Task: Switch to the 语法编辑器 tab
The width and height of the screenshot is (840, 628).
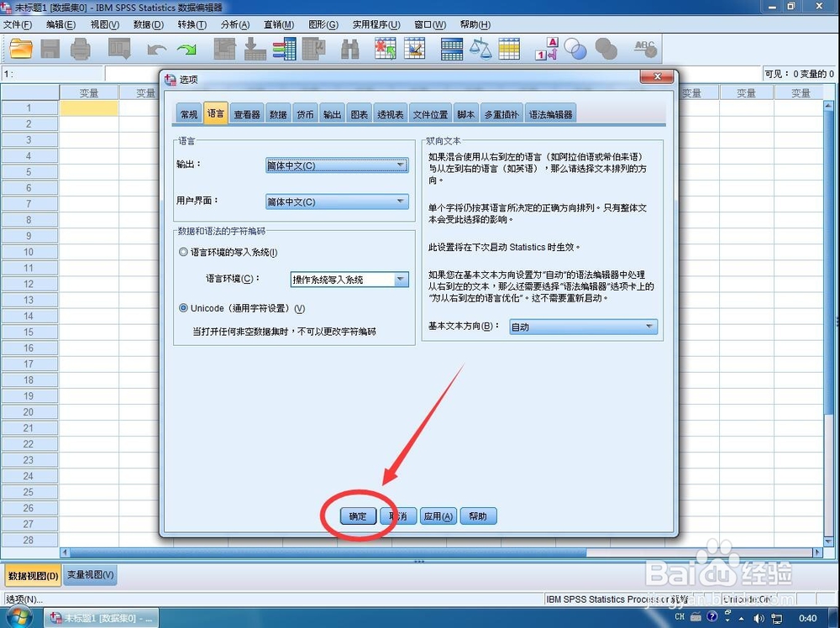Action: coord(551,114)
